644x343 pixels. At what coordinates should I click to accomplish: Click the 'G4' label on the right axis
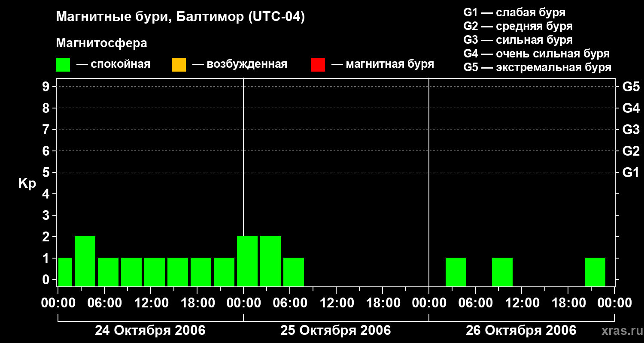[631, 108]
